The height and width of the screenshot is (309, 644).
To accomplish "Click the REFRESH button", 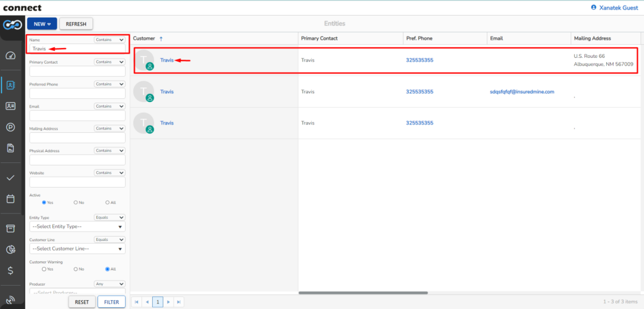I will point(76,24).
